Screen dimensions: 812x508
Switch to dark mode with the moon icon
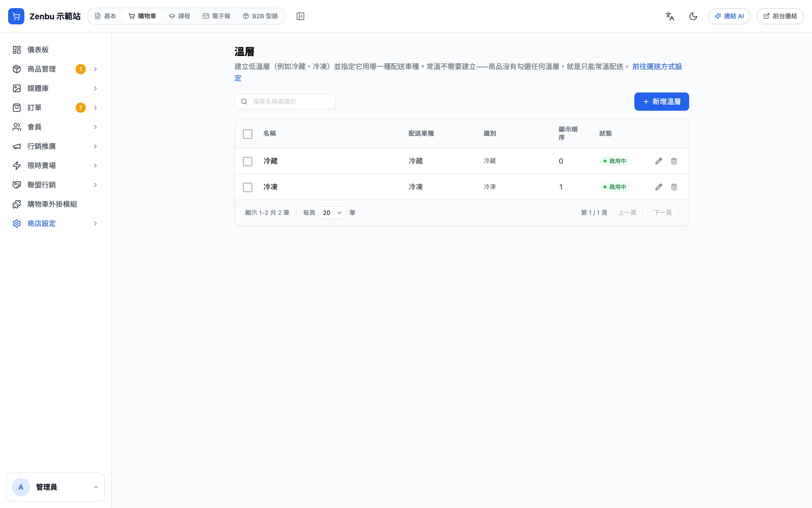click(x=693, y=16)
